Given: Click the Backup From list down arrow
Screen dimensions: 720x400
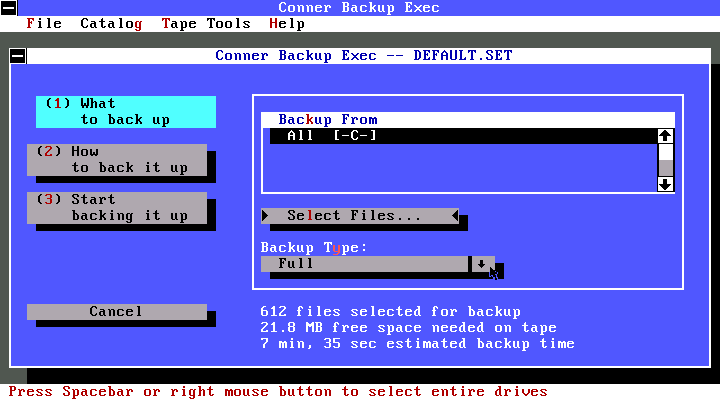Looking at the screenshot, I should 665,184.
